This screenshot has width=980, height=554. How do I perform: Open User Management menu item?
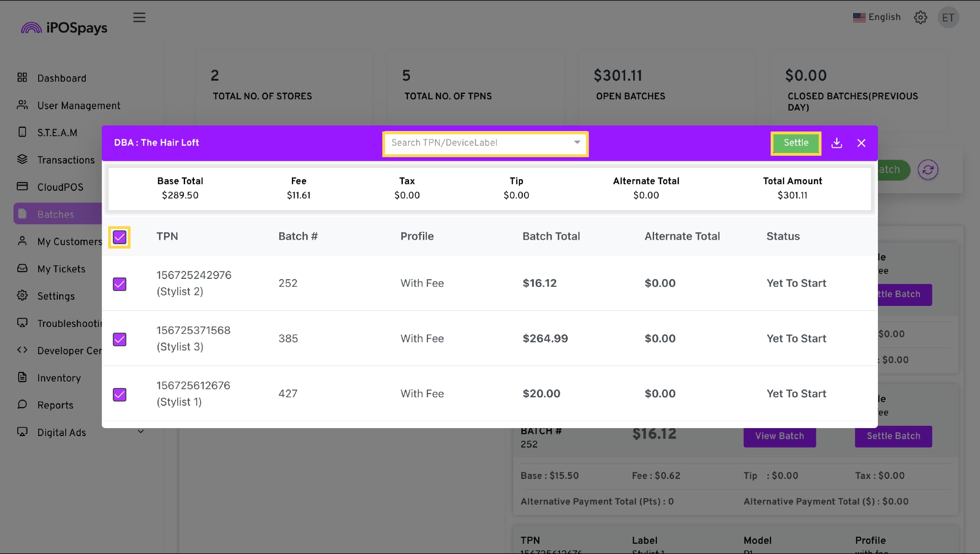(x=78, y=106)
